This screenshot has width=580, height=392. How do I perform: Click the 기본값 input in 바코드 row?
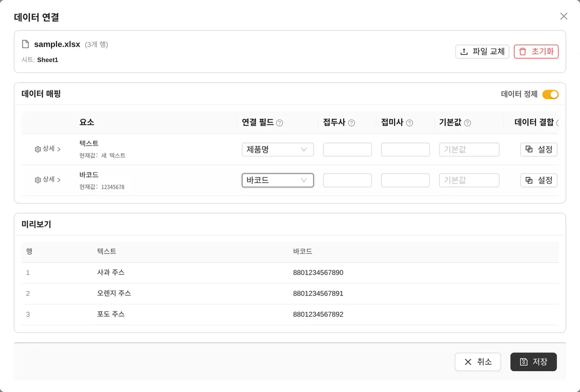(x=469, y=180)
